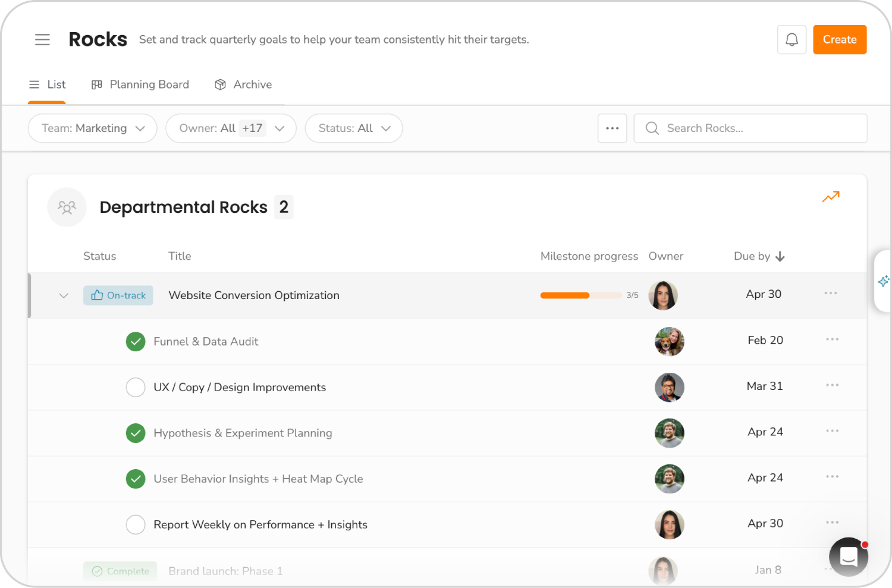This screenshot has height=588, width=892.
Task: Open the Team: Marketing filter dropdown
Action: 92,128
